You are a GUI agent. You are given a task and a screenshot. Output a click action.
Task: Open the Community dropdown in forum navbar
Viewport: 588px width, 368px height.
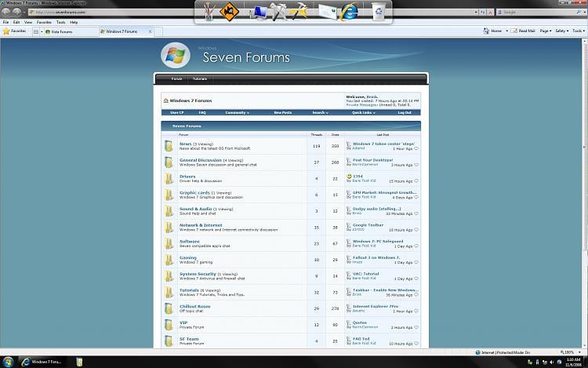tap(237, 112)
